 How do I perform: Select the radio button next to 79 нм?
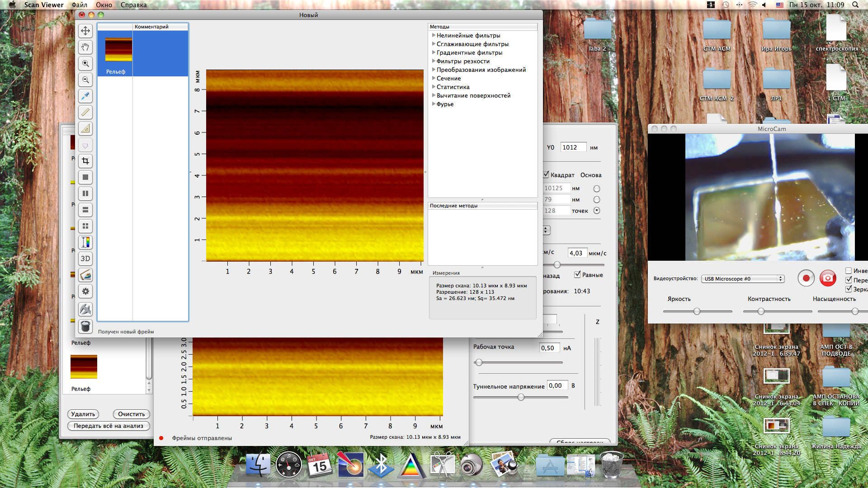[597, 199]
